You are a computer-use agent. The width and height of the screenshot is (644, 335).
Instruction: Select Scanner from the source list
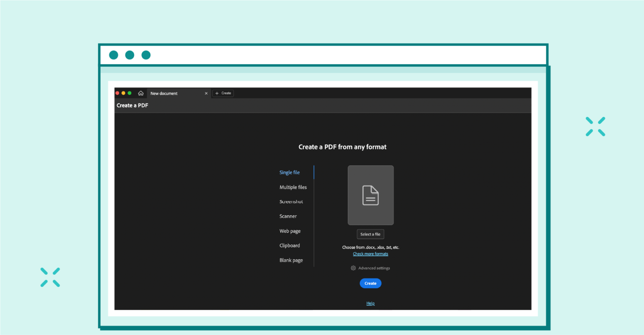(288, 216)
